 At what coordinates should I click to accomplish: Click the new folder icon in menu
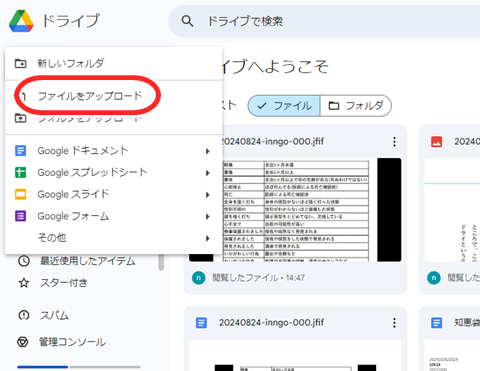(x=21, y=63)
